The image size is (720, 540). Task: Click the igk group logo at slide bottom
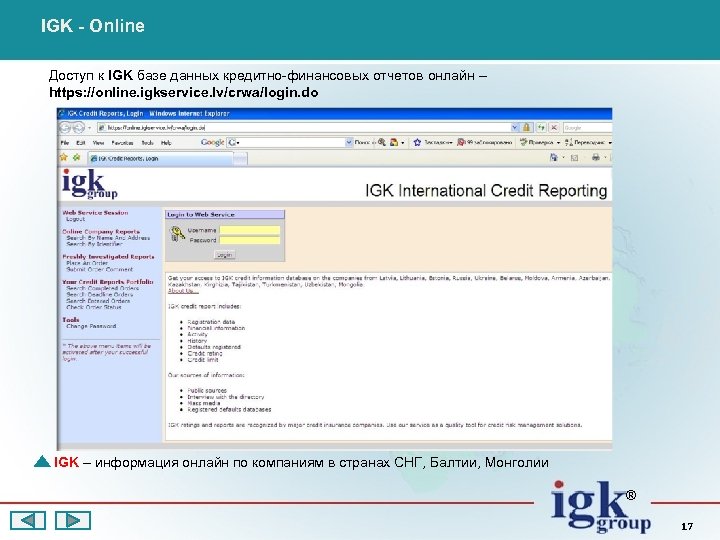tap(601, 506)
